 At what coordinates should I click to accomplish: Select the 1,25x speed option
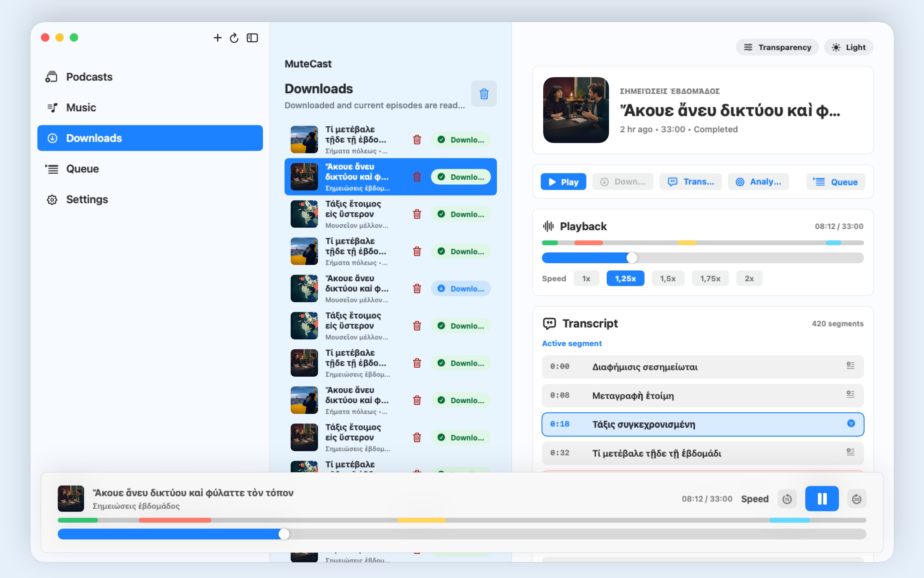click(625, 278)
